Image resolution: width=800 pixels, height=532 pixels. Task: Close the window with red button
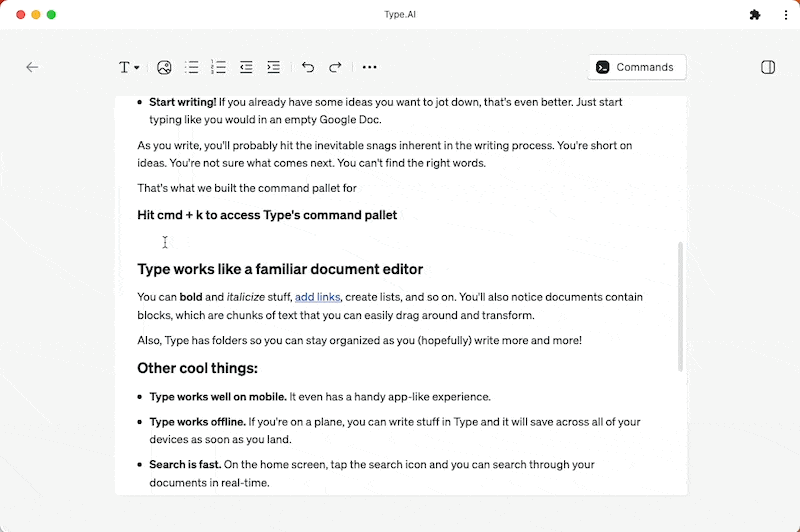(x=21, y=15)
